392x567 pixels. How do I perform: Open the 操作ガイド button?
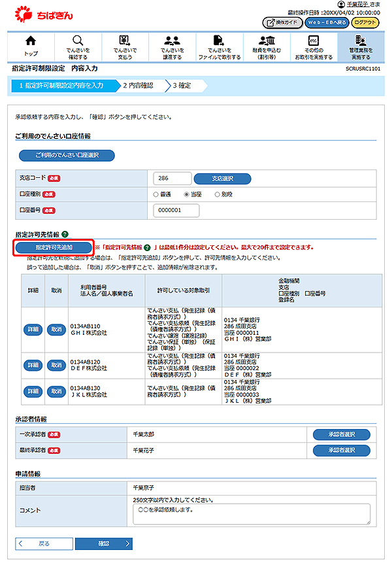pos(282,22)
